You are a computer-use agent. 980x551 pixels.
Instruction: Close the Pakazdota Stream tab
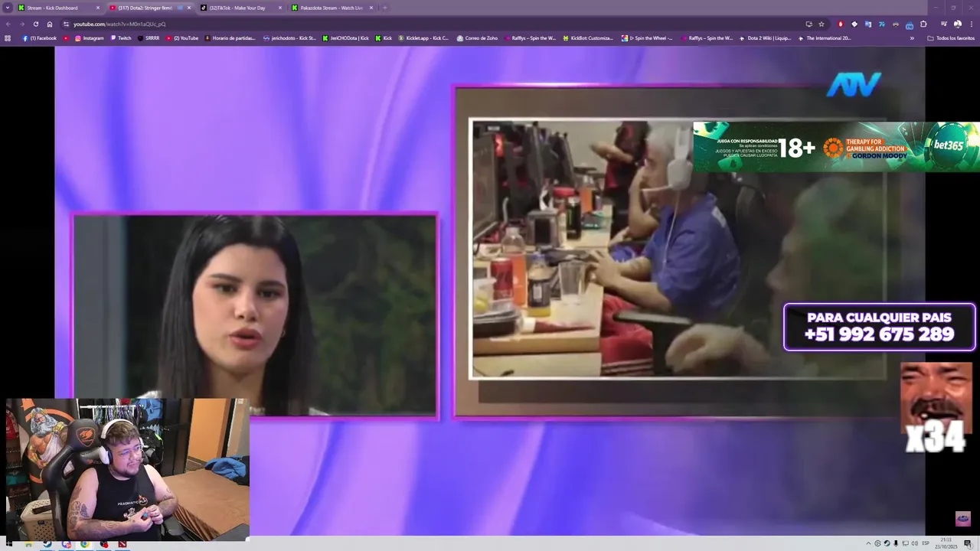pyautogui.click(x=371, y=8)
